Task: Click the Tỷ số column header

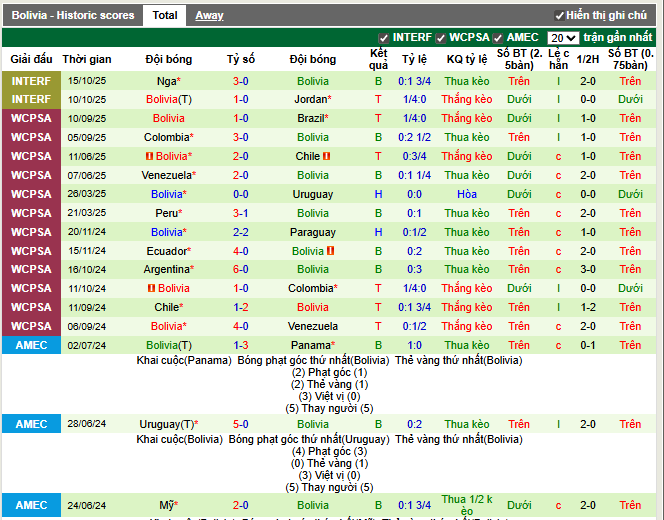Action: [x=241, y=59]
